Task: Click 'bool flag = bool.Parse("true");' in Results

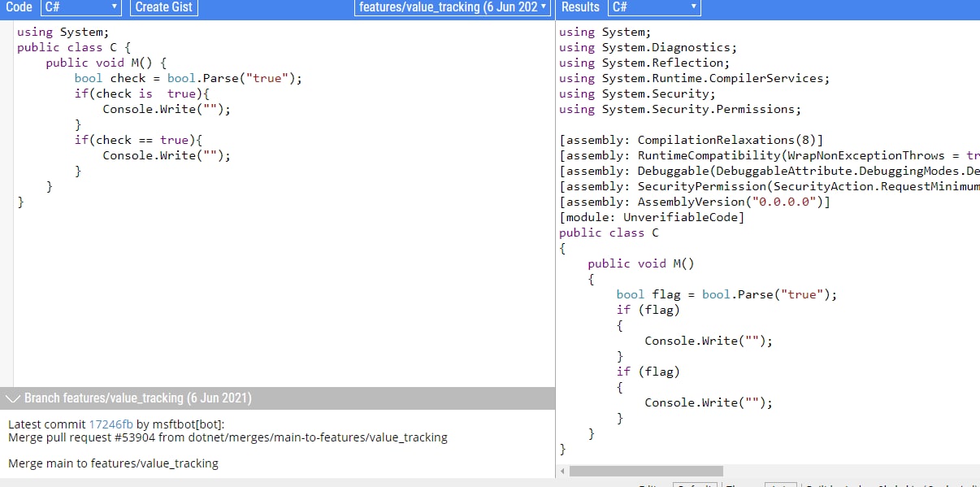Action: point(726,294)
